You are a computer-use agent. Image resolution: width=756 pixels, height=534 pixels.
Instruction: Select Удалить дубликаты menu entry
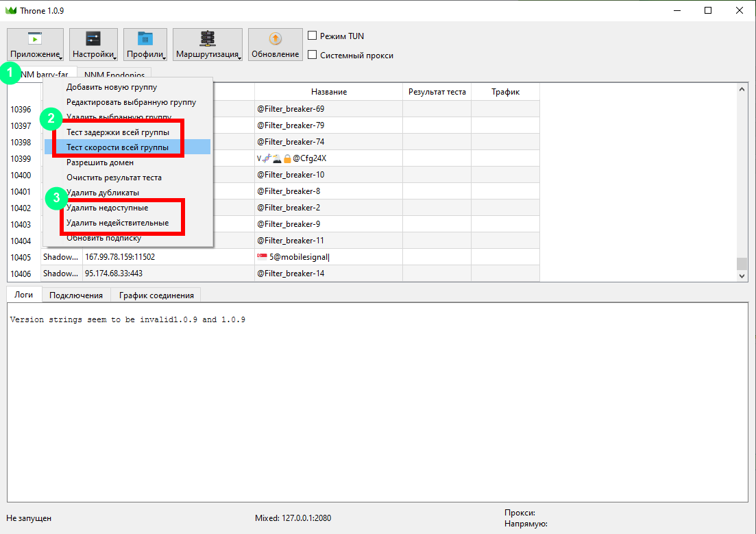[x=127, y=192]
